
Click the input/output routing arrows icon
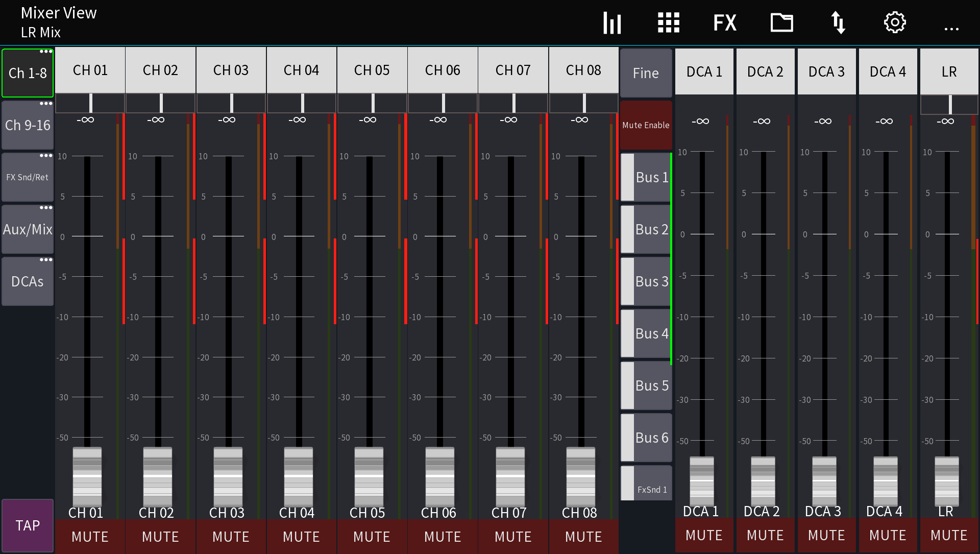tap(839, 22)
